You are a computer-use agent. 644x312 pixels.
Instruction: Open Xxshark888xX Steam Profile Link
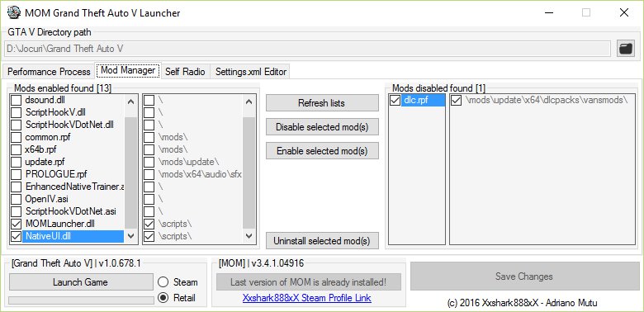[x=307, y=298]
